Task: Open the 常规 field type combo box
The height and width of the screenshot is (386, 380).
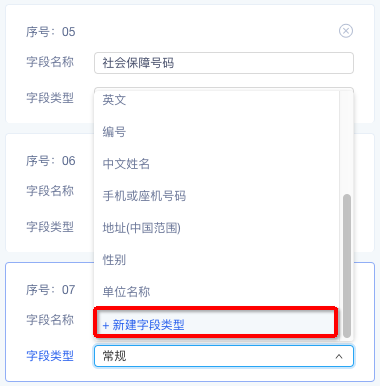Action: tap(224, 356)
